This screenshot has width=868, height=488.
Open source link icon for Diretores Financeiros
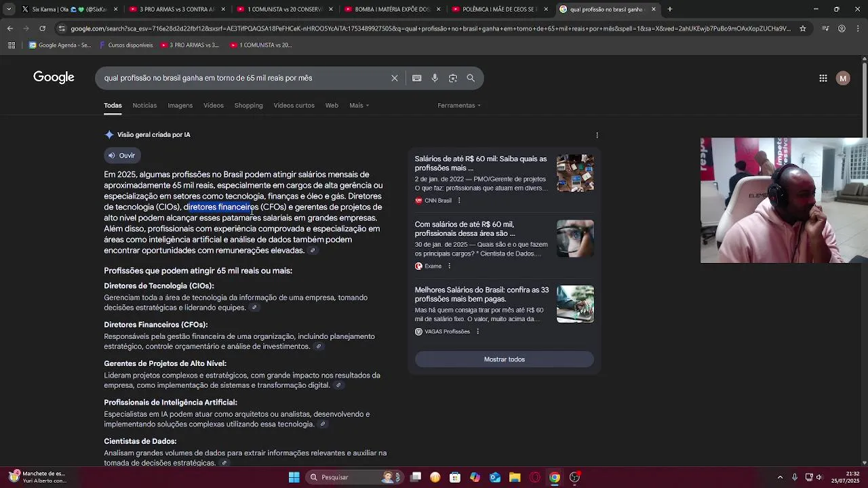pyautogui.click(x=318, y=346)
